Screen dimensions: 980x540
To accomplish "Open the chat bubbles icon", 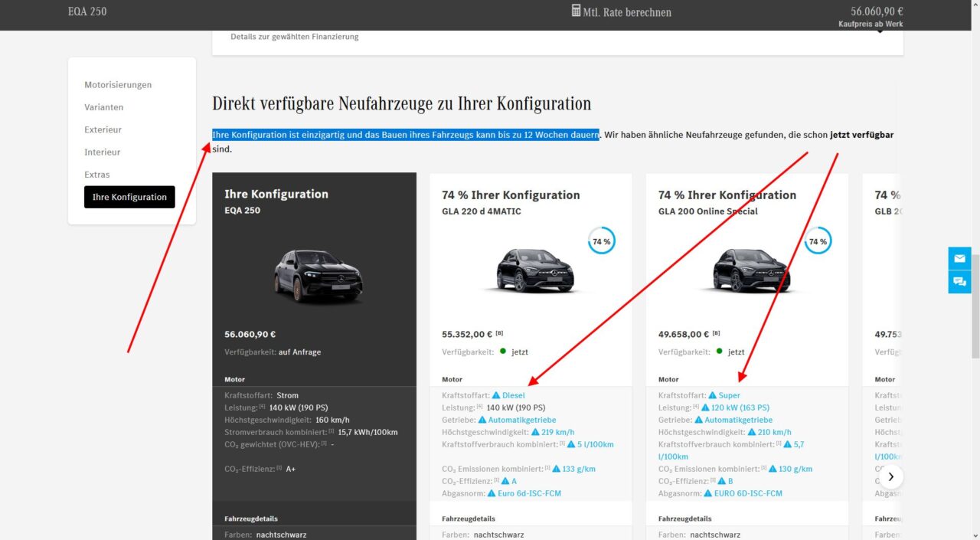I will [959, 282].
